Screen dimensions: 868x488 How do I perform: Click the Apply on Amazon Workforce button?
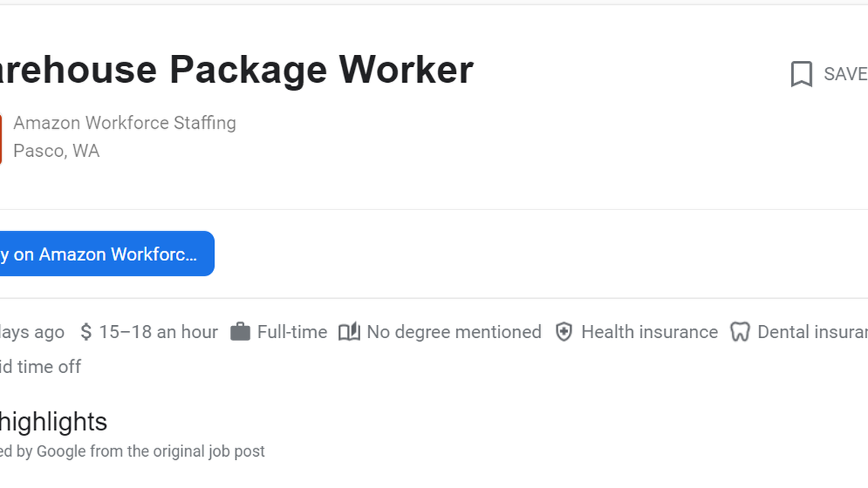click(99, 254)
